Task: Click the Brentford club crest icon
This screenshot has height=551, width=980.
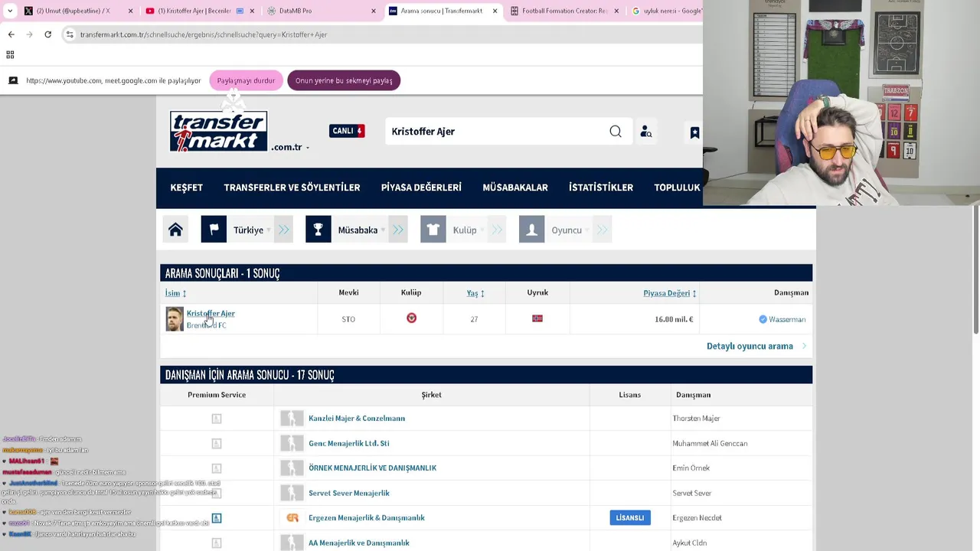Action: point(411,318)
